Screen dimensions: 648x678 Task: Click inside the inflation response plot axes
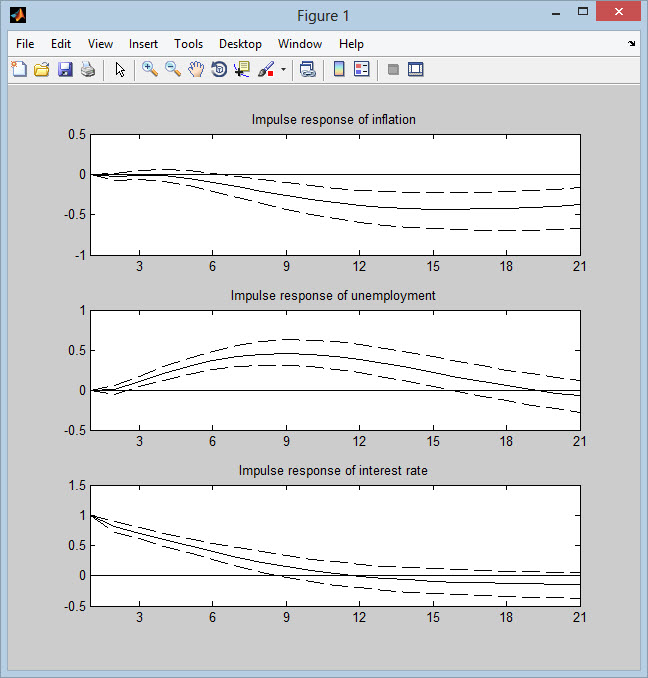point(335,195)
